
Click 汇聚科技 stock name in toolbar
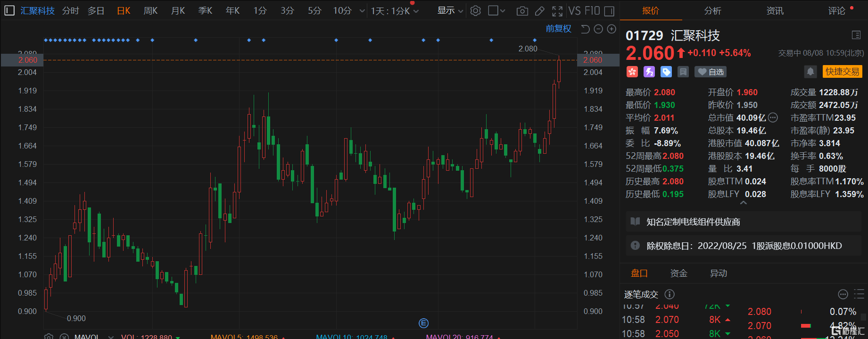(38, 10)
